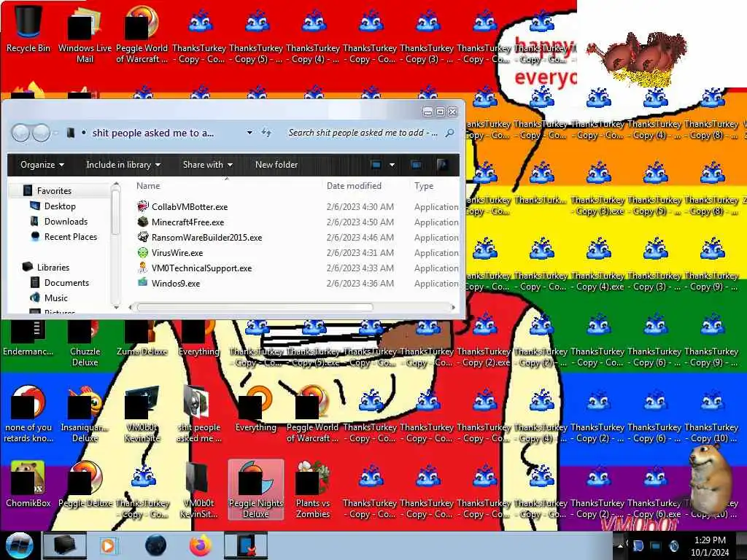Screen dimensions: 747x560
Task: Click the address bar path text
Action: tap(153, 133)
